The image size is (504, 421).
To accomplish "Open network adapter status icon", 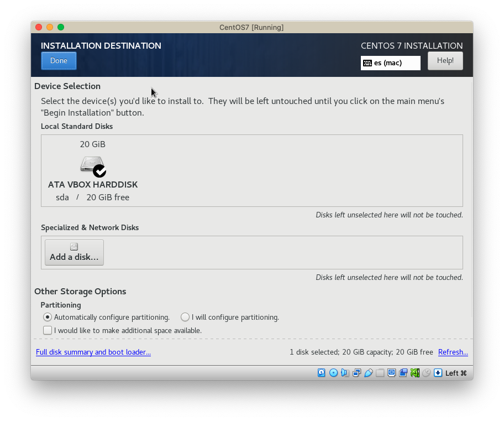I will pos(356,373).
